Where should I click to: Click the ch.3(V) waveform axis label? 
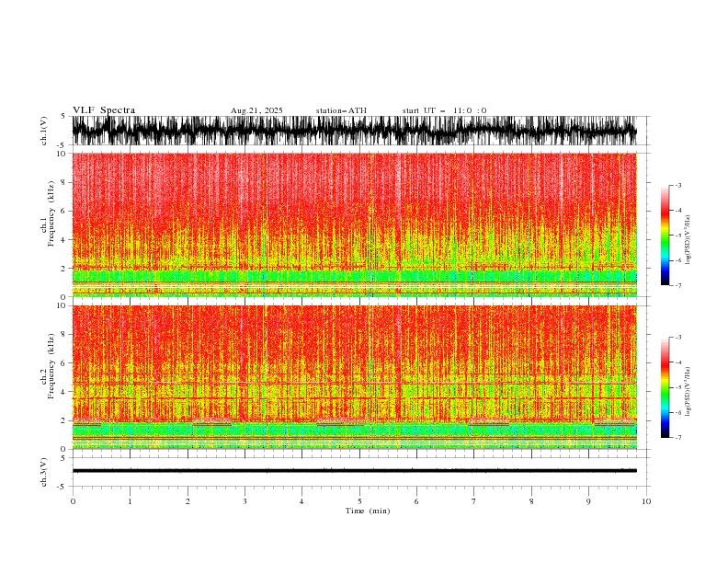pyautogui.click(x=44, y=472)
